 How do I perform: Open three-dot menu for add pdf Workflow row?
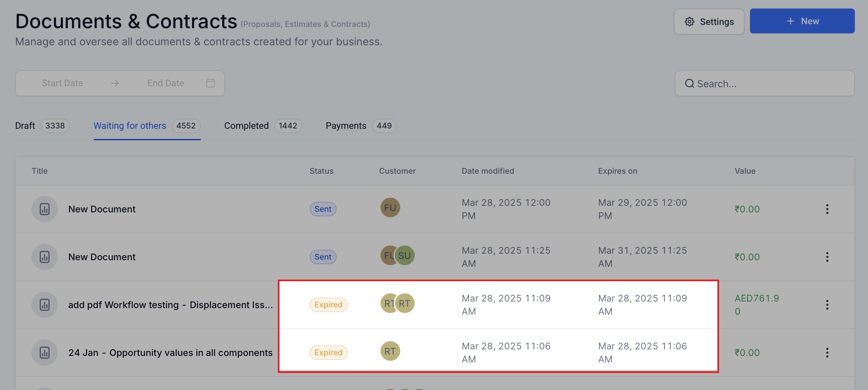[x=827, y=304]
